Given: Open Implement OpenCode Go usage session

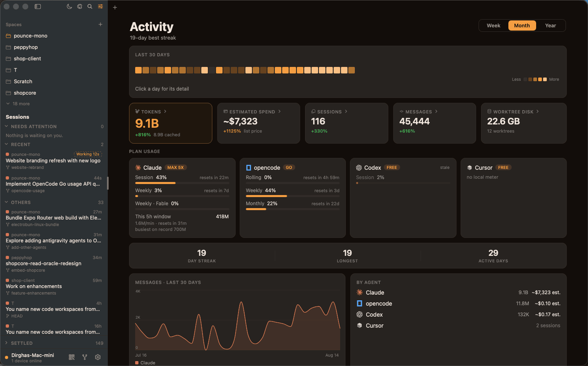Looking at the screenshot, I should pyautogui.click(x=54, y=184).
